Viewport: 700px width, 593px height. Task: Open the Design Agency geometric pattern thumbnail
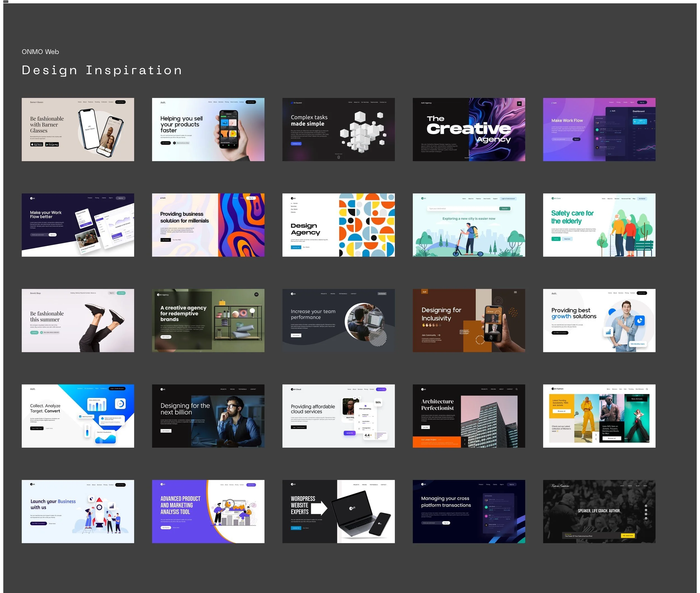[x=339, y=225]
